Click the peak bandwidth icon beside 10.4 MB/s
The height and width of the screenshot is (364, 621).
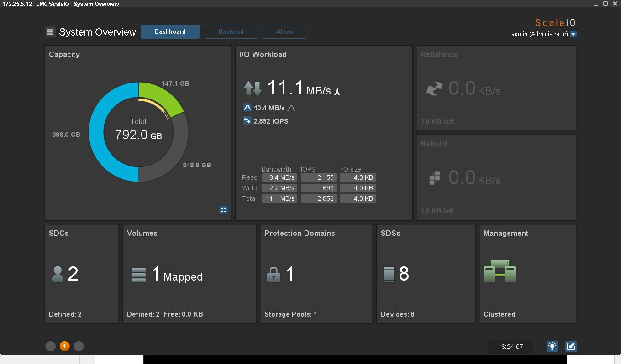tap(247, 108)
